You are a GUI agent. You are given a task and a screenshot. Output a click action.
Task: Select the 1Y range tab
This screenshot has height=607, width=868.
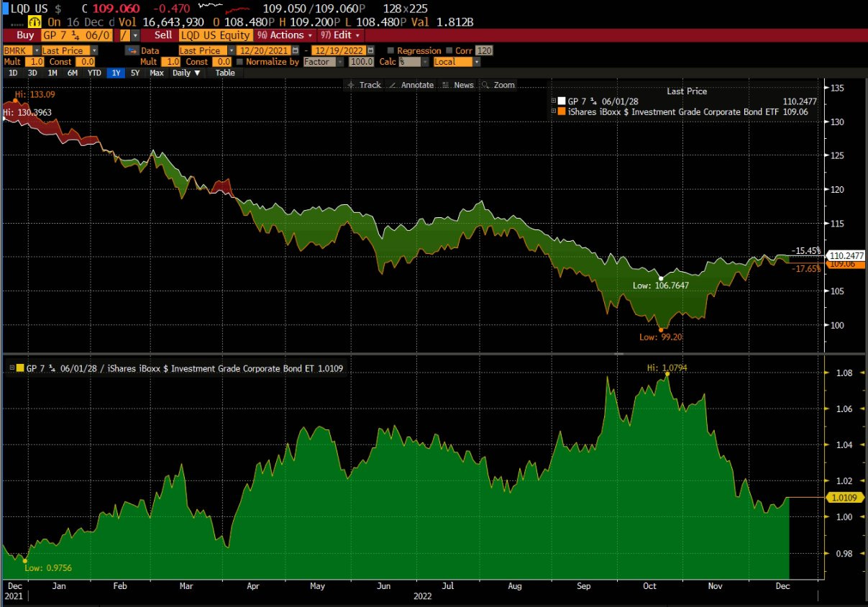[116, 73]
